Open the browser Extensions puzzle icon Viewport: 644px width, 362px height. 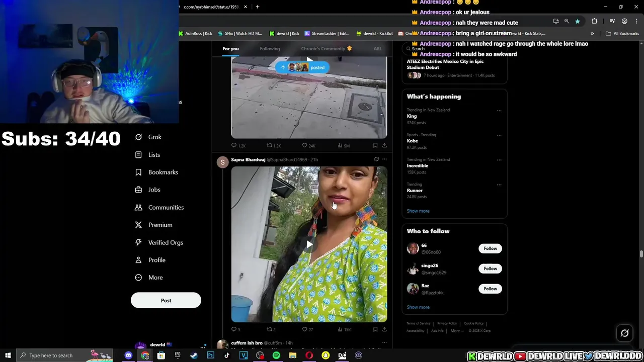tap(594, 21)
